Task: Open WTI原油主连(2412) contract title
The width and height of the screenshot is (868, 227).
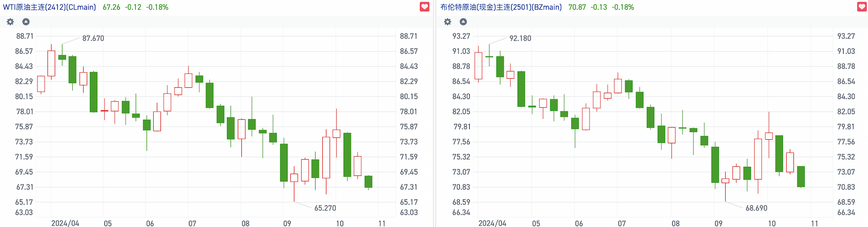Action: pos(49,7)
